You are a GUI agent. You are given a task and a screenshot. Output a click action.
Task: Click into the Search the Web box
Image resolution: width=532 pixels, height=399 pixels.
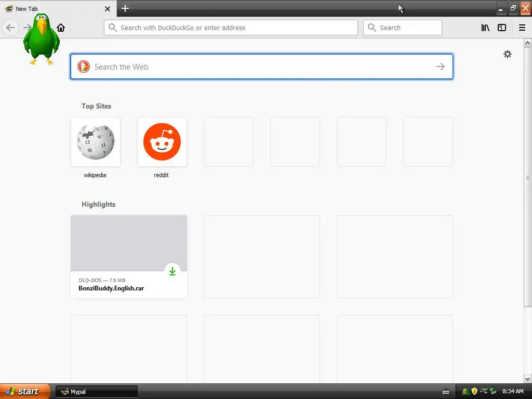pos(262,66)
